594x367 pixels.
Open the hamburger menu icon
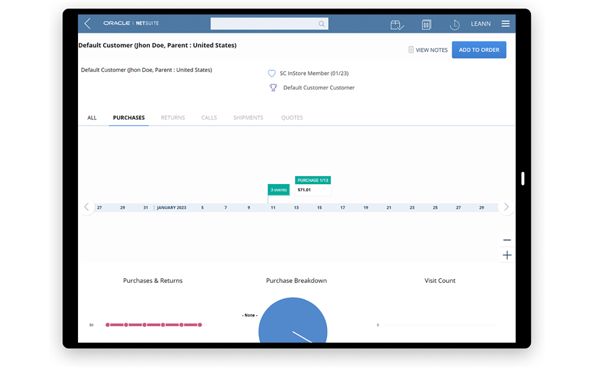(505, 23)
